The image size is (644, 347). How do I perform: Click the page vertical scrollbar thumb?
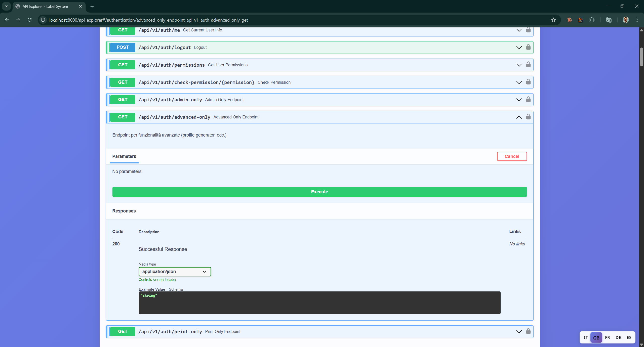(641, 57)
